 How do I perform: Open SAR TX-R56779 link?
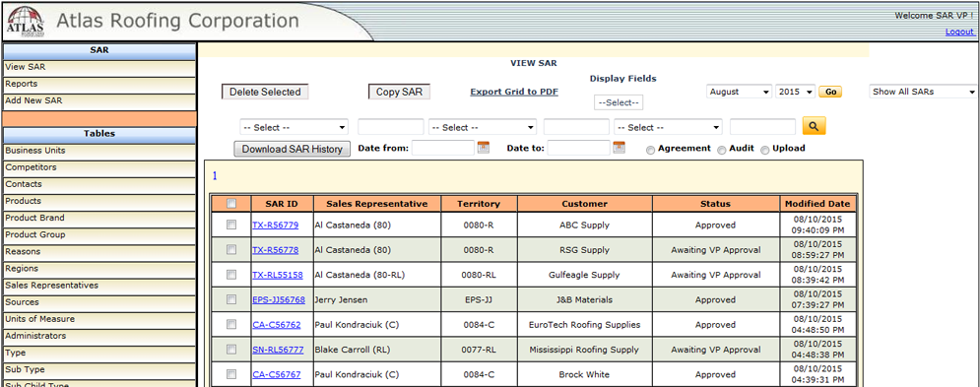[x=275, y=225]
